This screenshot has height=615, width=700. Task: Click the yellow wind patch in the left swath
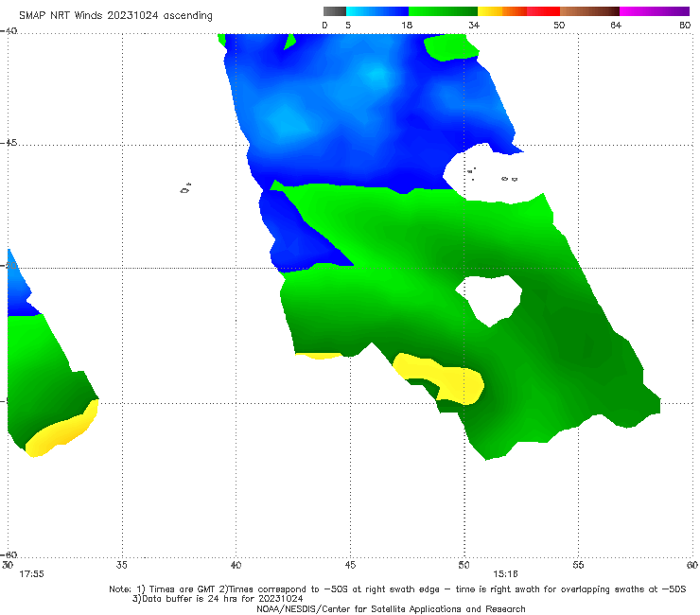point(61,430)
